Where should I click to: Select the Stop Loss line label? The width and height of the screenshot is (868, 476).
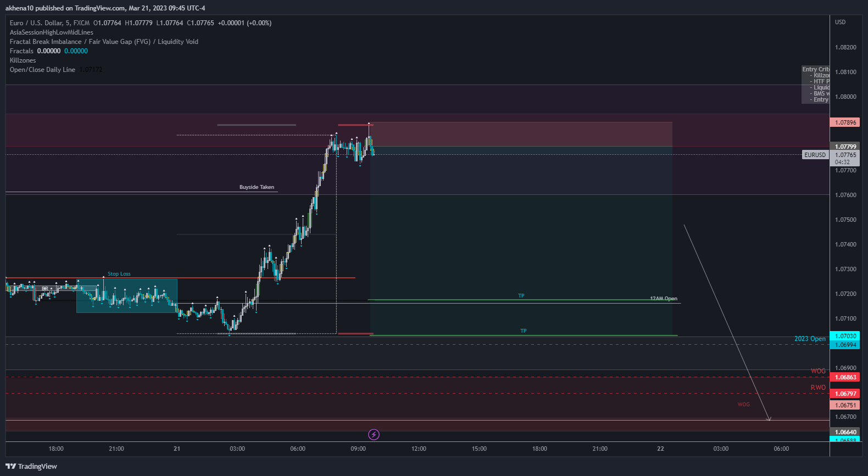119,274
